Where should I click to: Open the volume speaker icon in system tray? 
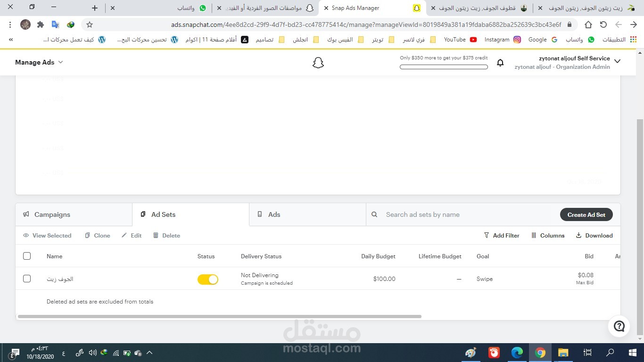click(93, 353)
